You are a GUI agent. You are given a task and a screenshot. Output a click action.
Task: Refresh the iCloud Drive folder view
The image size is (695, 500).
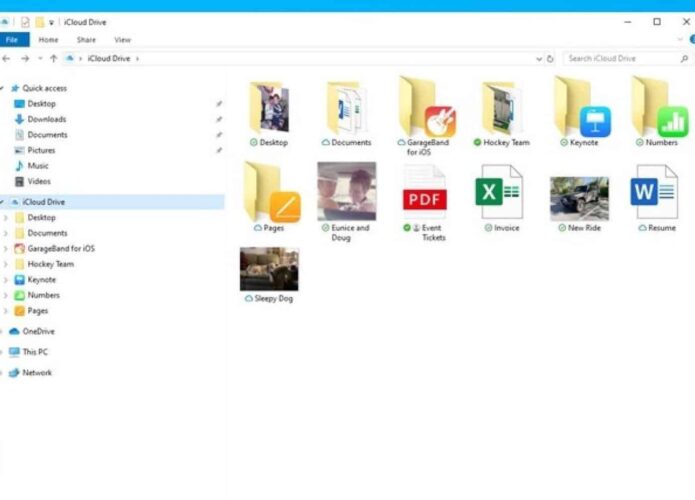tap(550, 59)
